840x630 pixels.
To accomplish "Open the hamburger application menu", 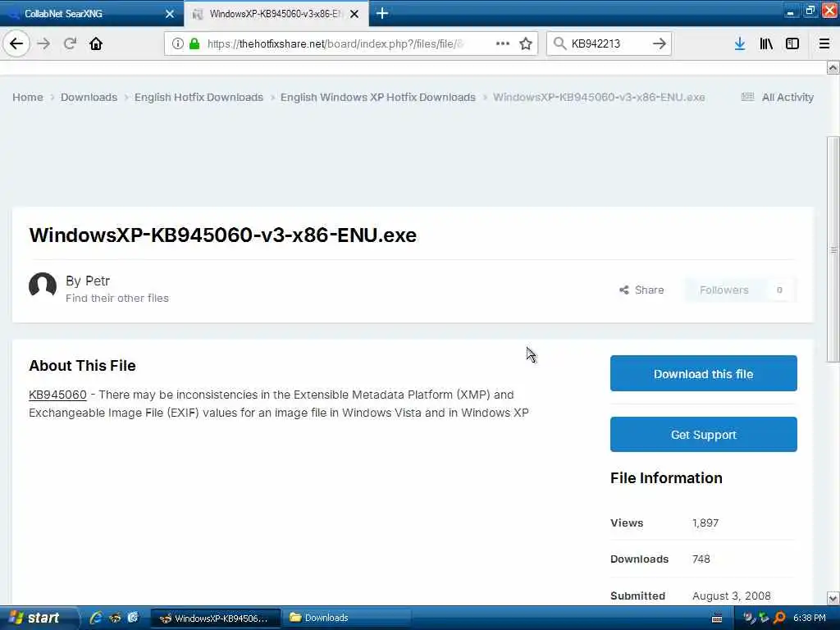I will pyautogui.click(x=824, y=43).
